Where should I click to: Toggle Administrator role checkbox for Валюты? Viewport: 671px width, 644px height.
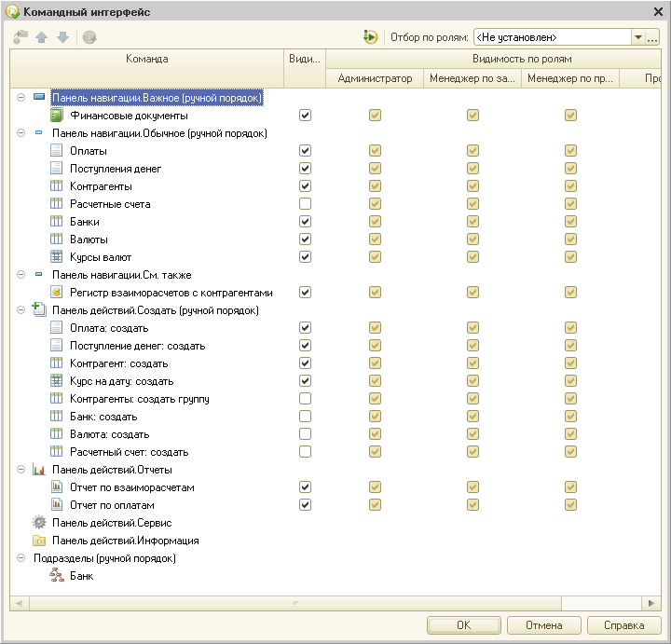tap(375, 240)
